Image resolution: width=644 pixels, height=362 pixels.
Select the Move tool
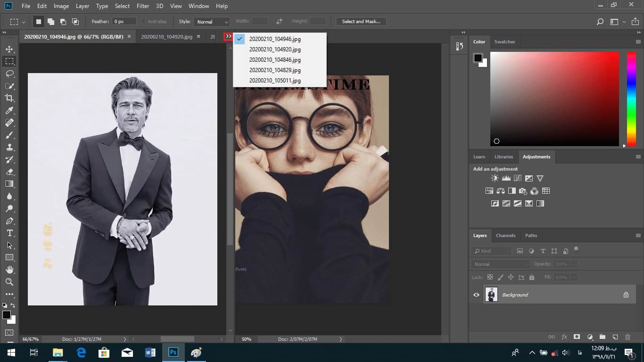[9, 49]
